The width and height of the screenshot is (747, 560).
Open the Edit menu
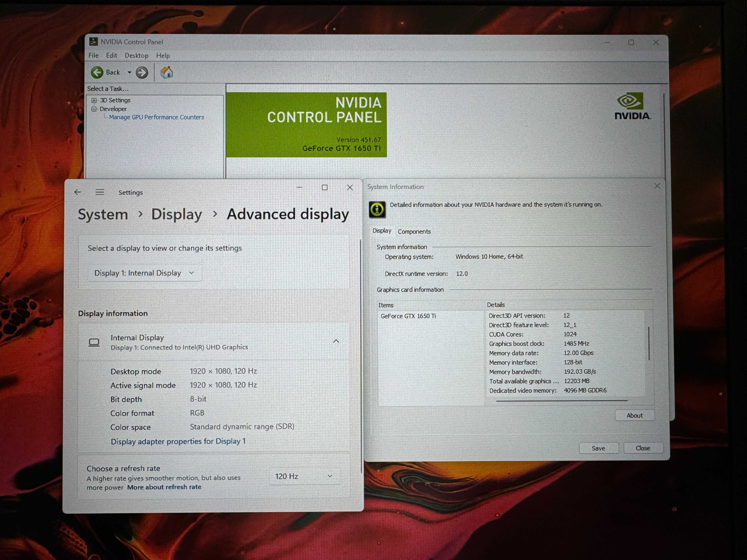pyautogui.click(x=112, y=55)
